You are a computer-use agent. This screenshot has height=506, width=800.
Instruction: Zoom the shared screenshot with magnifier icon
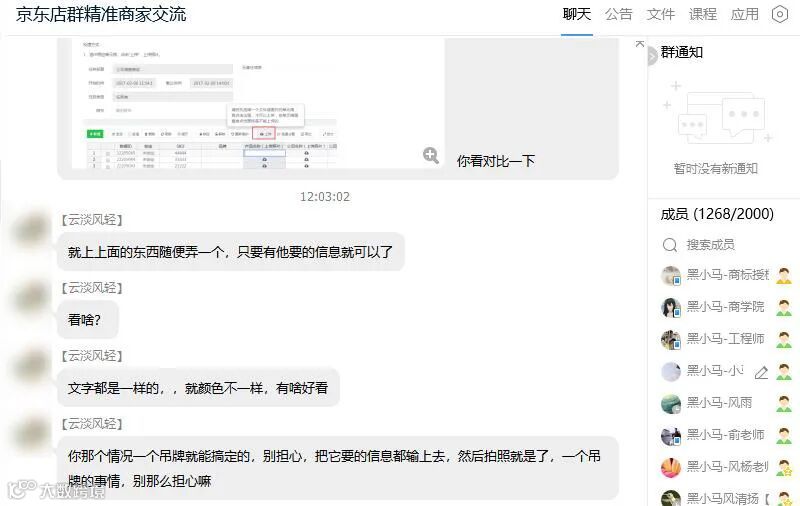point(431,155)
